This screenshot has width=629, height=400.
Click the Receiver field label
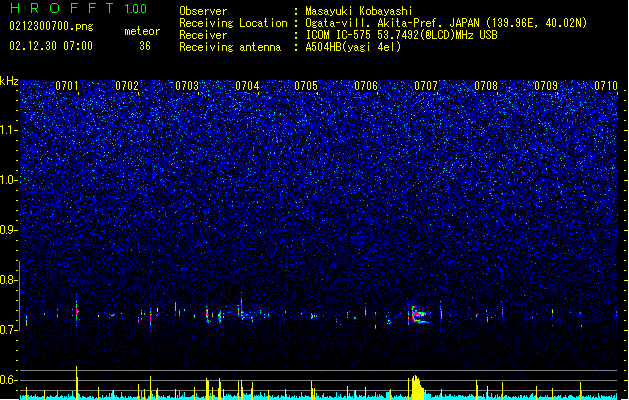click(203, 35)
